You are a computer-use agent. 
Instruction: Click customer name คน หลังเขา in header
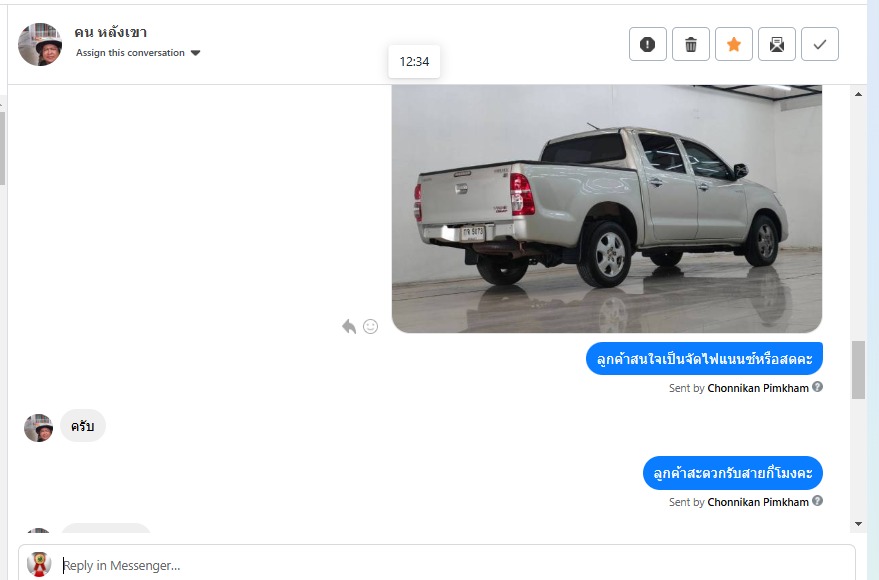pos(110,33)
